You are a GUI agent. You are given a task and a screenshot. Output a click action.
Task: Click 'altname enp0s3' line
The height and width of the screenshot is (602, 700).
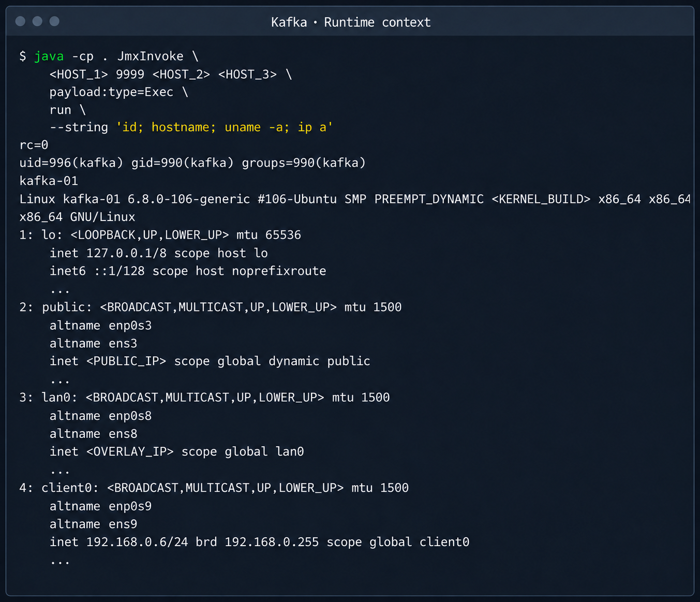pyautogui.click(x=100, y=326)
